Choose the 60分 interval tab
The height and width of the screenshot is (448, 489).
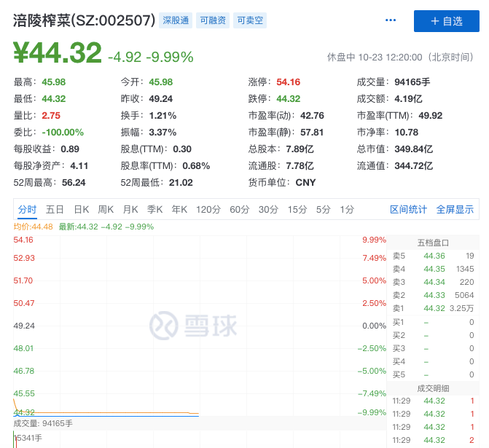pos(240,210)
